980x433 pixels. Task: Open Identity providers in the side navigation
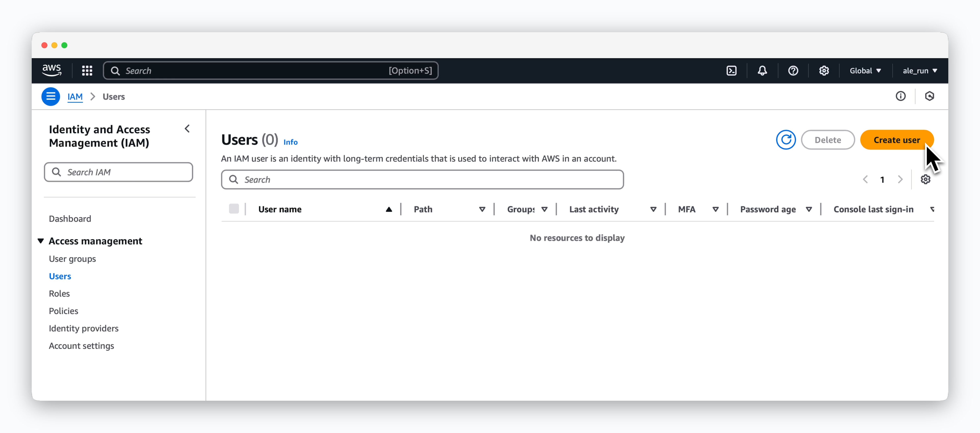pos(84,328)
